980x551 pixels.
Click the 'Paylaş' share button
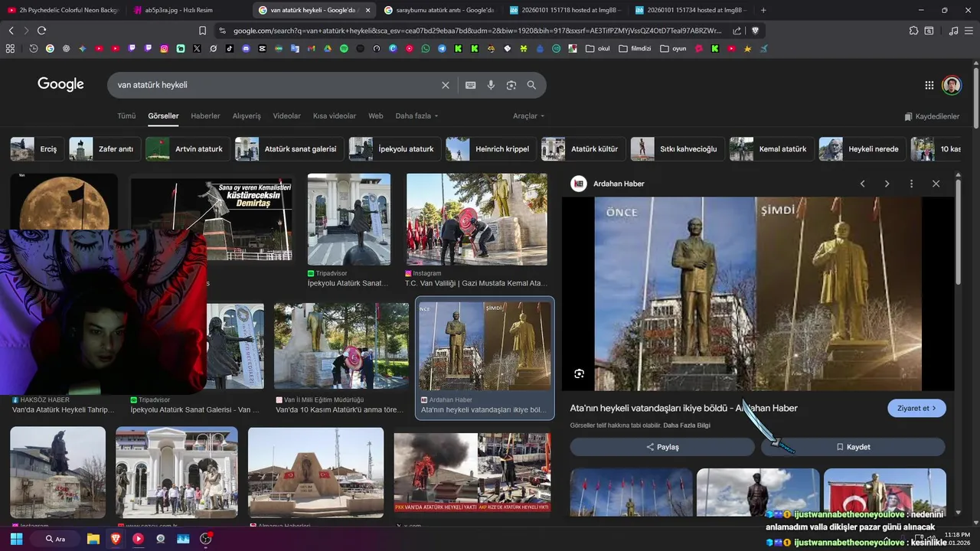pos(662,447)
